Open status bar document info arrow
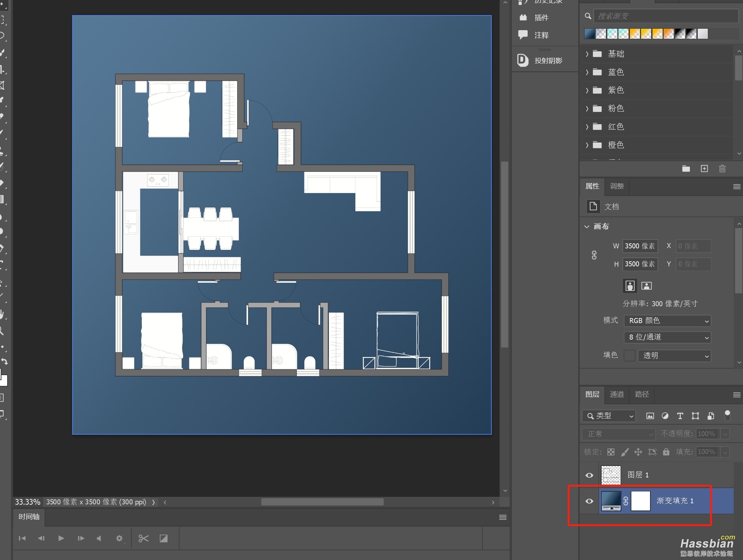743x560 pixels. tap(154, 502)
